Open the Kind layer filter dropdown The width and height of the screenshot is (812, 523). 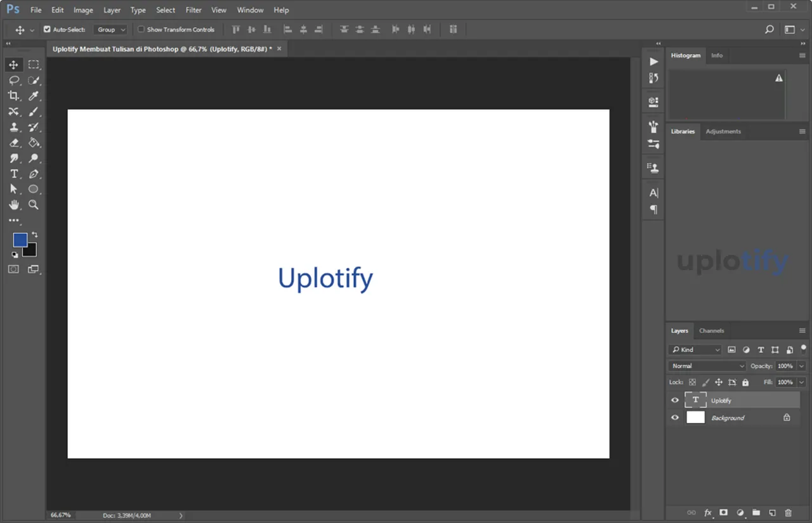pos(695,349)
